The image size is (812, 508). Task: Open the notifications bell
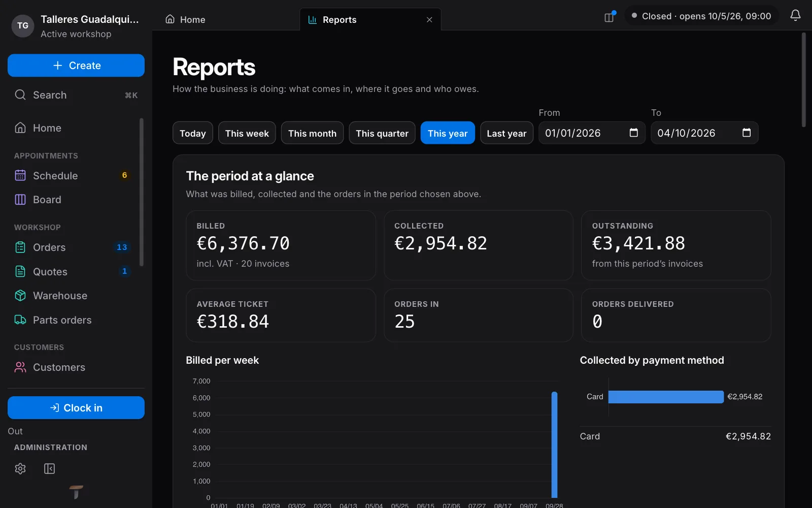tap(795, 16)
